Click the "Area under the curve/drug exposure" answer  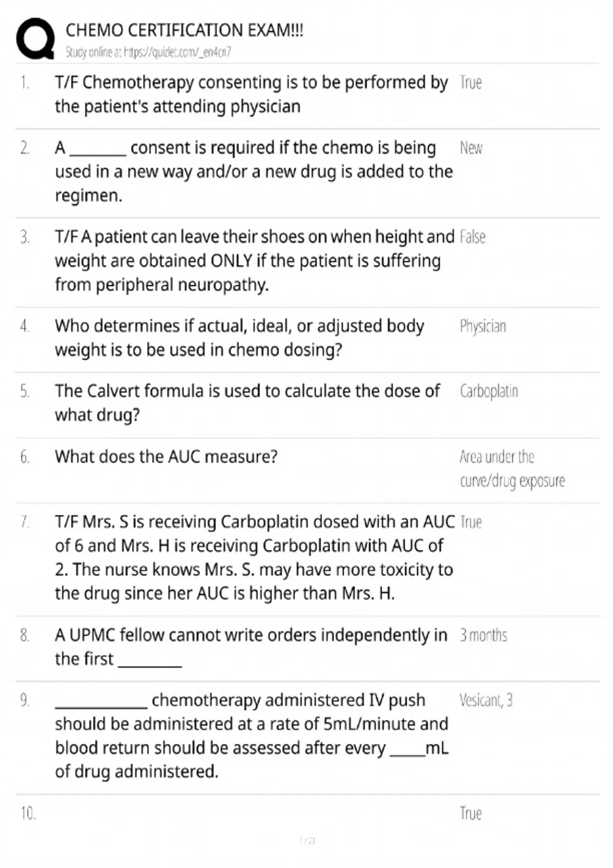(512, 469)
